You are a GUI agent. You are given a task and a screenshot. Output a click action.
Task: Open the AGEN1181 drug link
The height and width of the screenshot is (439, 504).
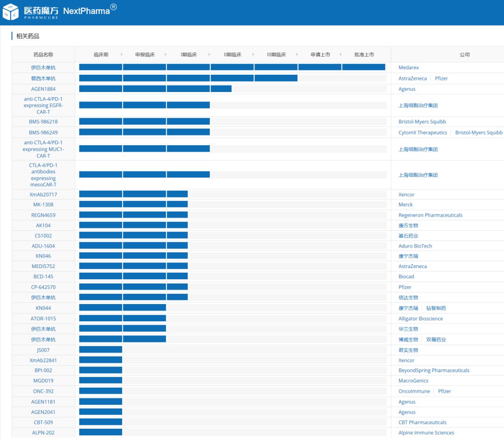tap(43, 402)
